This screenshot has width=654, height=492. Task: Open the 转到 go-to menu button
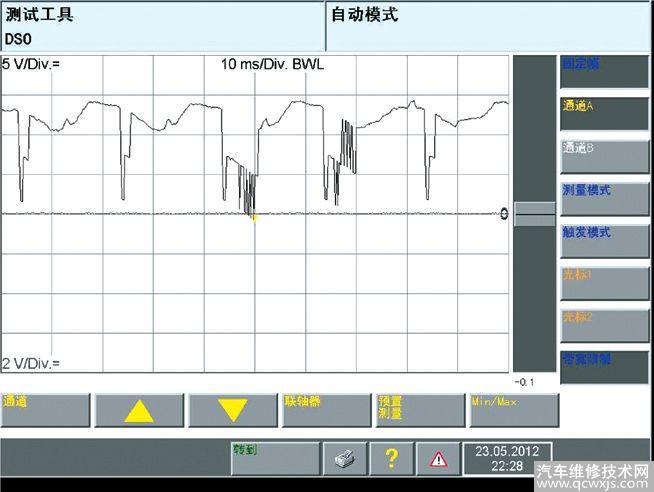(x=275, y=459)
